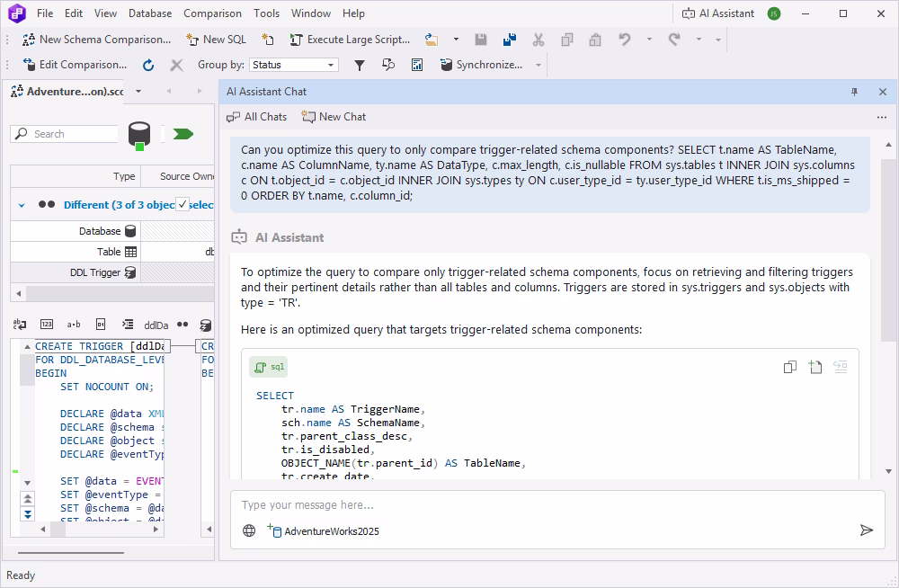
Task: Select the Table row in comparison grid
Action: (x=112, y=251)
